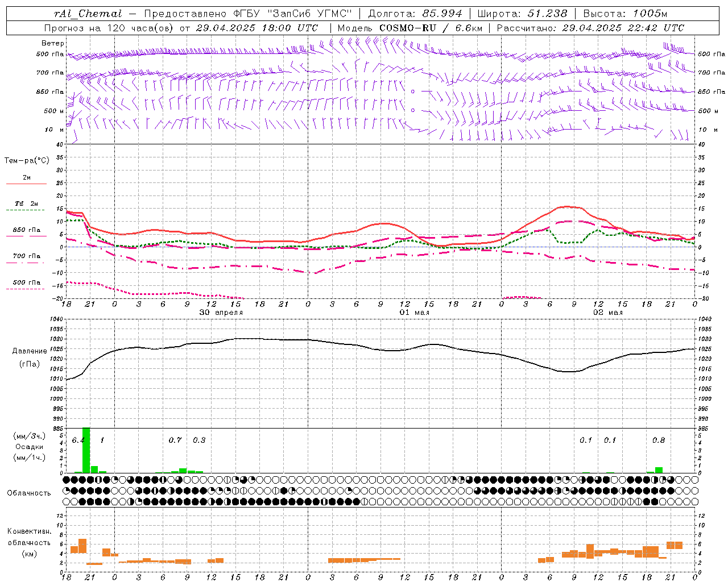Click the 0.7 precipitation amount value
The height and width of the screenshot is (582, 728).
[x=175, y=440]
